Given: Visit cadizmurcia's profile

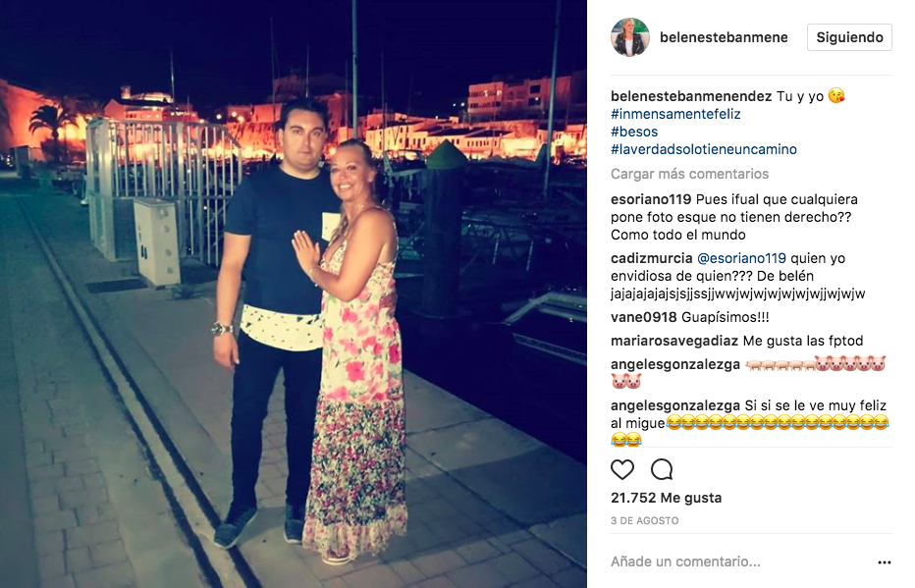Looking at the screenshot, I should coord(651,258).
